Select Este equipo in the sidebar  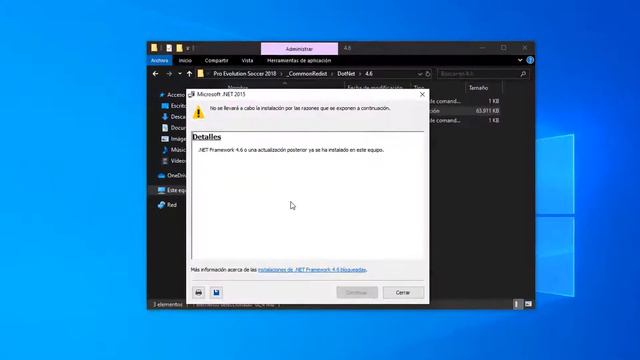click(x=171, y=190)
